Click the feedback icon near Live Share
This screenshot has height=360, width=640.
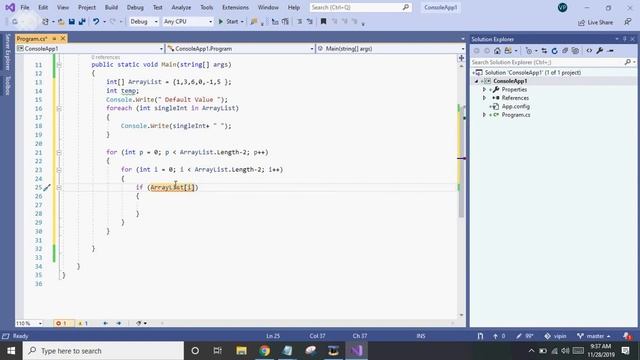(628, 22)
